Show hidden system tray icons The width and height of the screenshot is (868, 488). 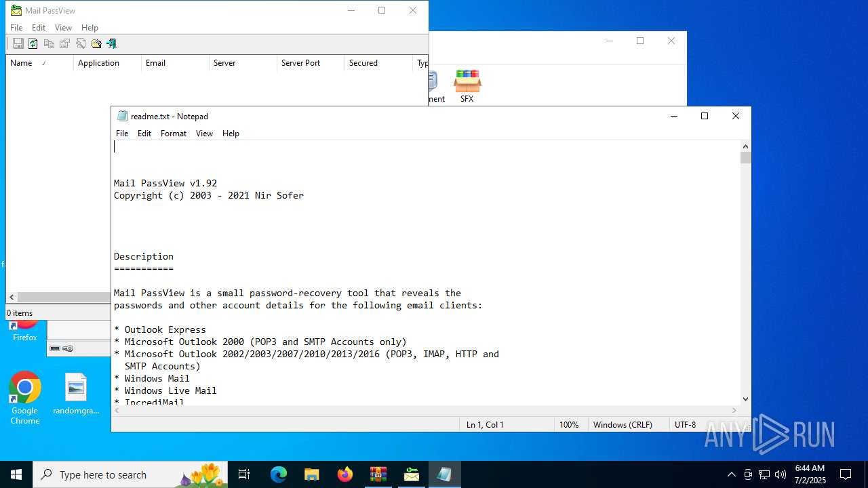[731, 474]
